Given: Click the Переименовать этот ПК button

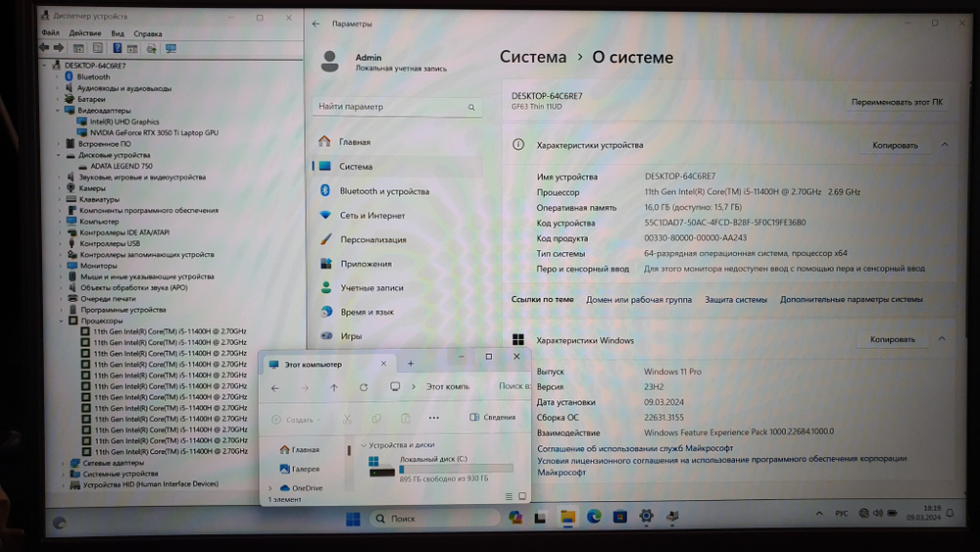Looking at the screenshot, I should pos(897,102).
